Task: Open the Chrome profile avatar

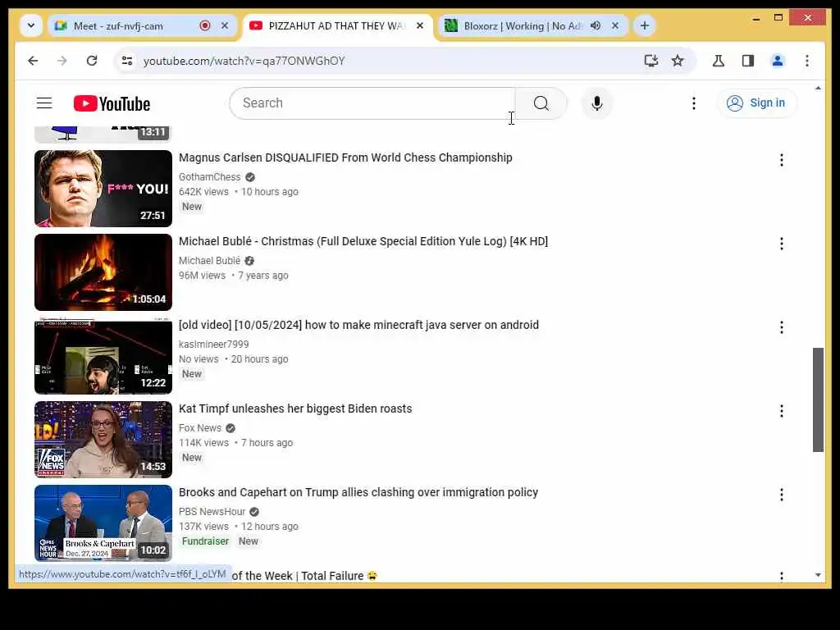Action: (x=778, y=61)
